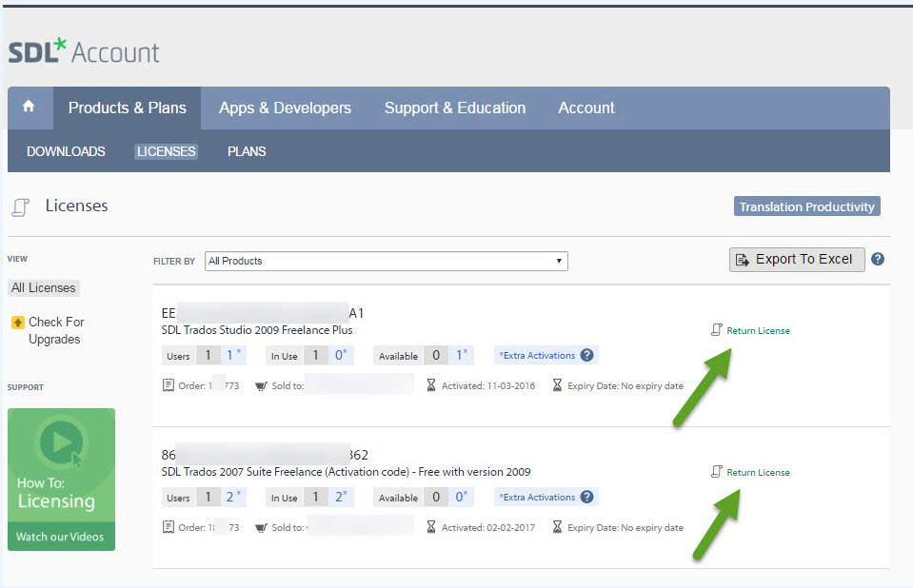Click Extra Activations help icon for Trados 2009
This screenshot has width=913, height=588.
pos(586,355)
